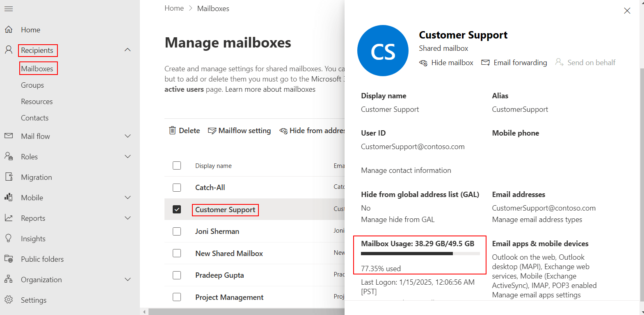The image size is (644, 315).
Task: Click Manage hide from GAL link
Action: coord(397,220)
